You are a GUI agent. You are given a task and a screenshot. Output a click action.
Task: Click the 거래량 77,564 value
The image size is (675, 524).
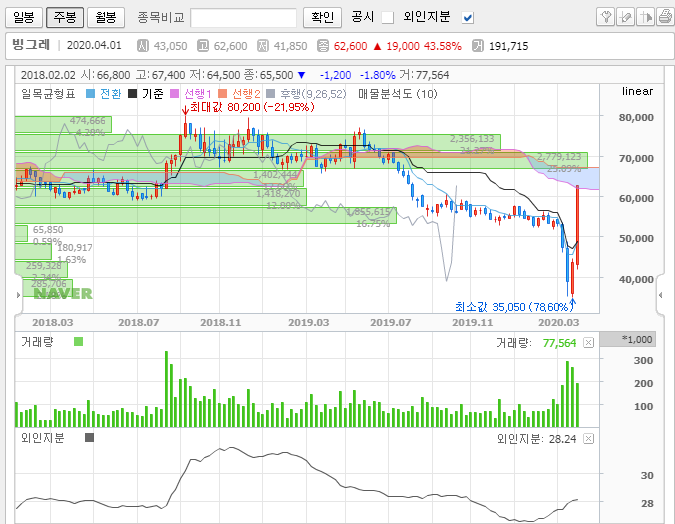click(x=559, y=343)
